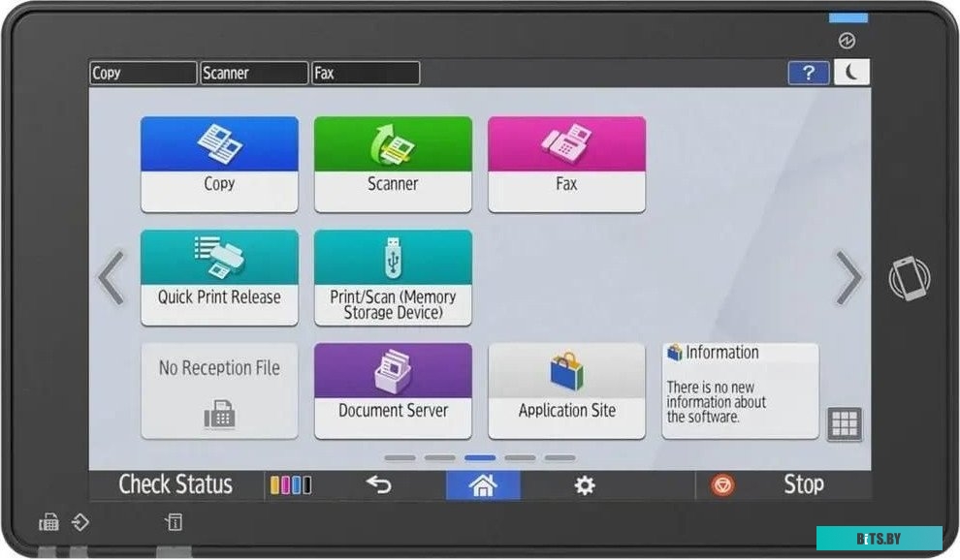Tap the back arrow icon

[378, 484]
